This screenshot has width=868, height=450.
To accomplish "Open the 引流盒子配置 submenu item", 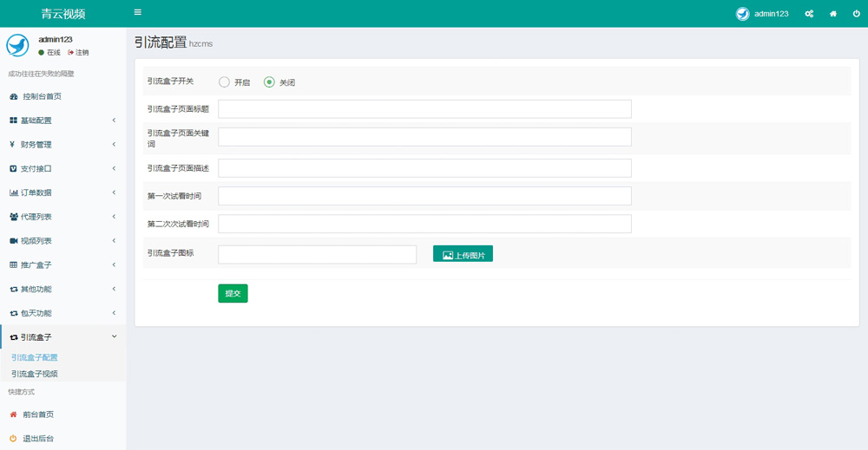I will 35,357.
